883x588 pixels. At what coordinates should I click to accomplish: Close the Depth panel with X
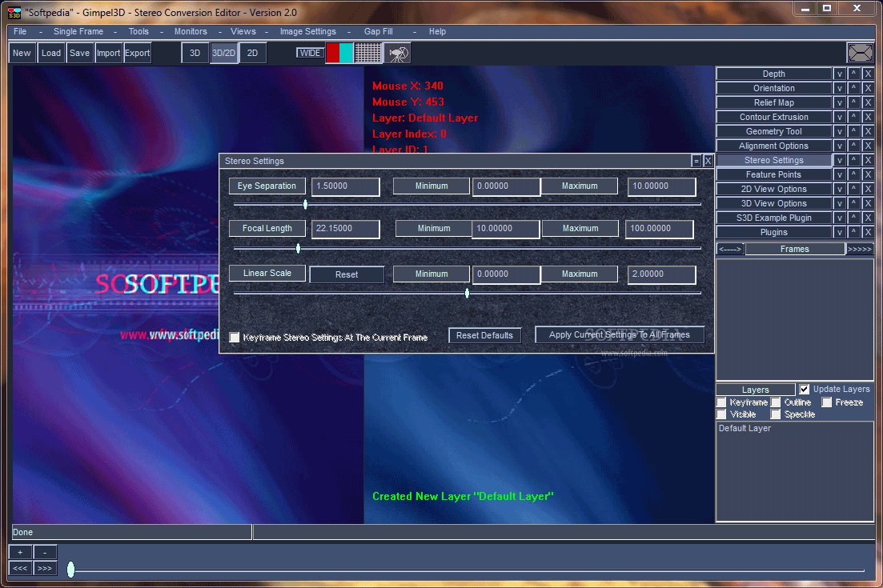pos(868,74)
